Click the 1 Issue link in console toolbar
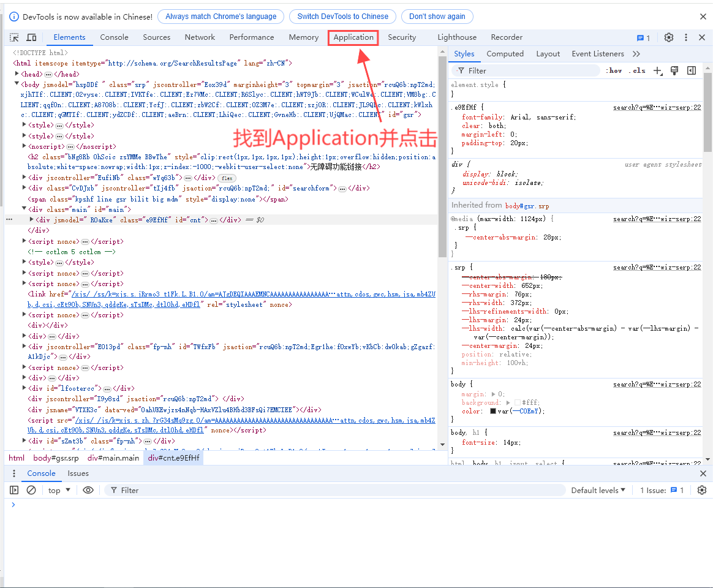Screen dimensions: 713x588 [x=662, y=490]
